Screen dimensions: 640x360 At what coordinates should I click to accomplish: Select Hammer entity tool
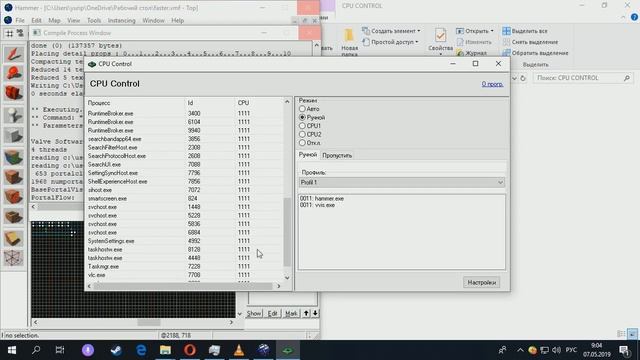13,115
